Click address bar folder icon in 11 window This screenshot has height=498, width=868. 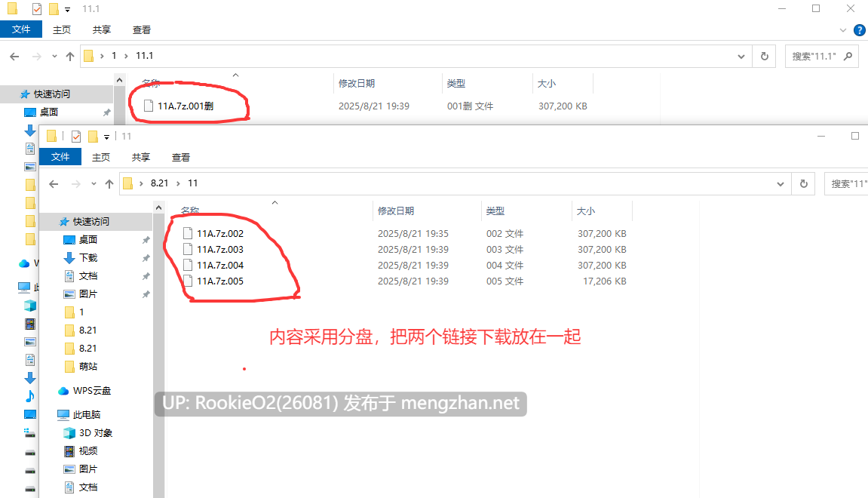point(128,183)
